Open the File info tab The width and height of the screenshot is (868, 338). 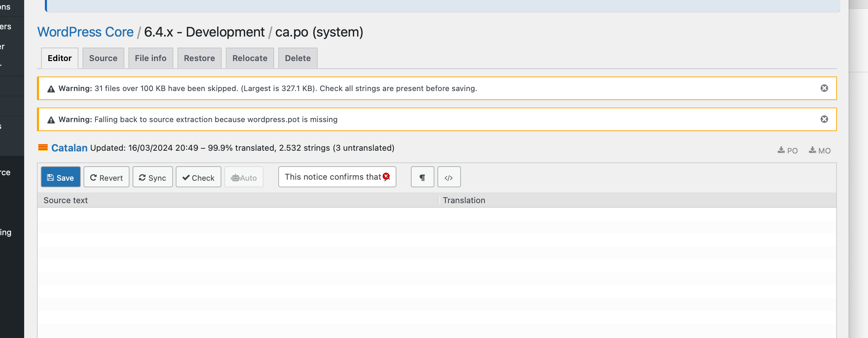[x=151, y=58]
